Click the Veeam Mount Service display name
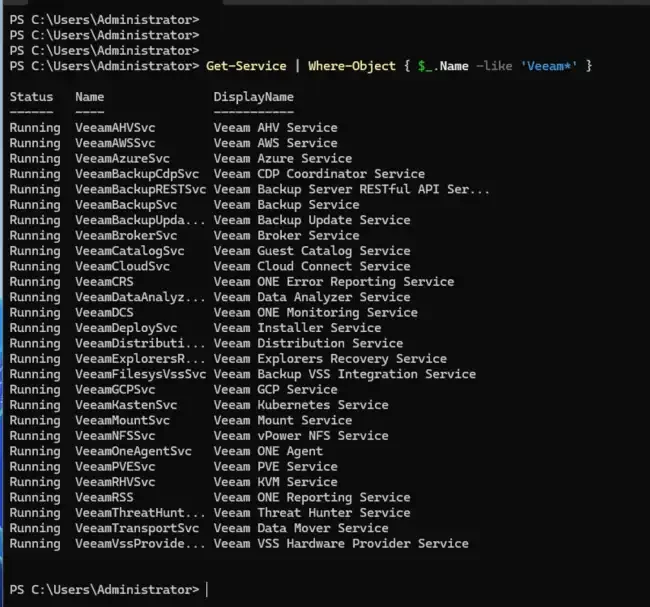Screen dimensions: 650x607 [x=283, y=420]
